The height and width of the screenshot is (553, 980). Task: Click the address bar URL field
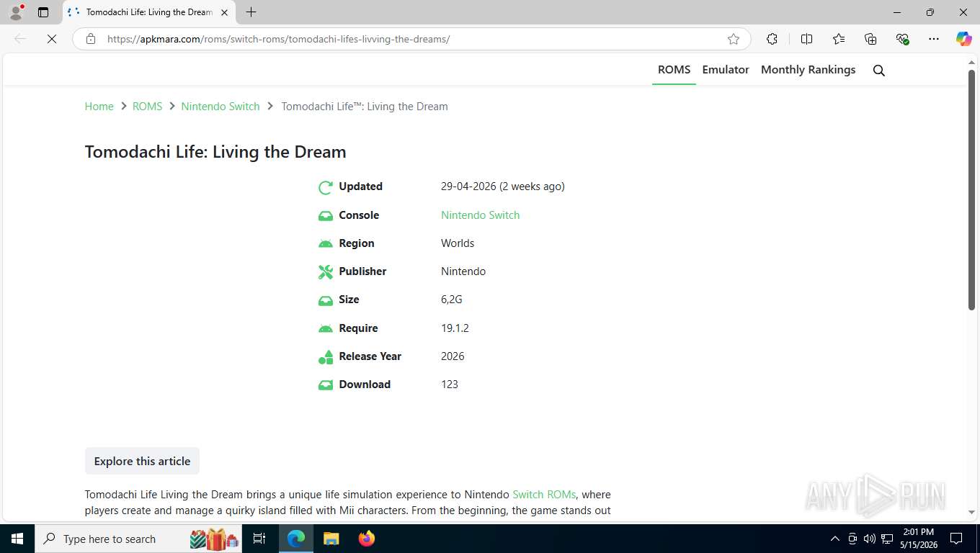click(x=411, y=39)
